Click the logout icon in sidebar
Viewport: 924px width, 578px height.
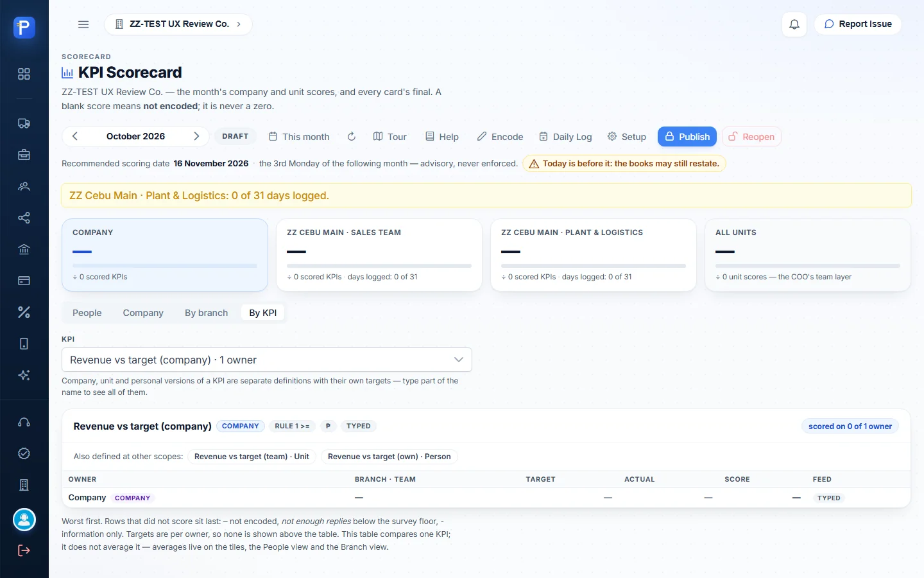coord(24,550)
